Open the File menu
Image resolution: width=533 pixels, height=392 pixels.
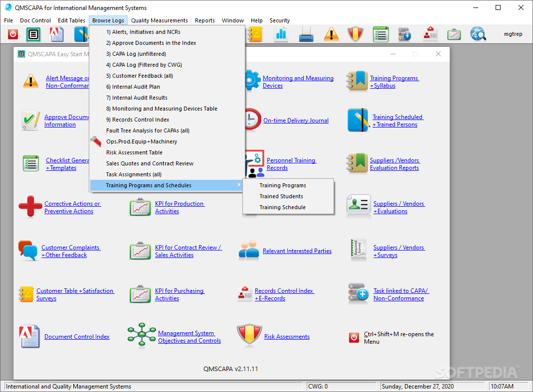pos(8,20)
